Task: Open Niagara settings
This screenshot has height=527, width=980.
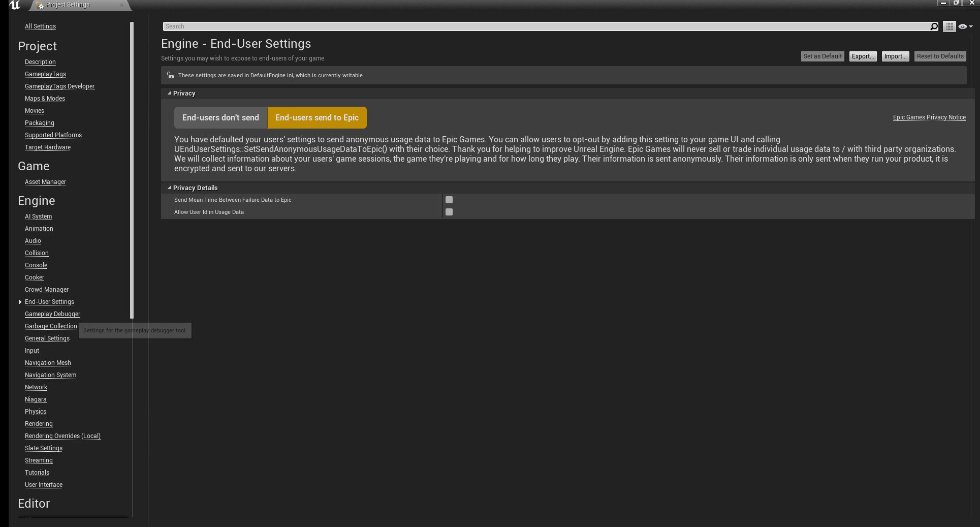Action: (x=36, y=399)
